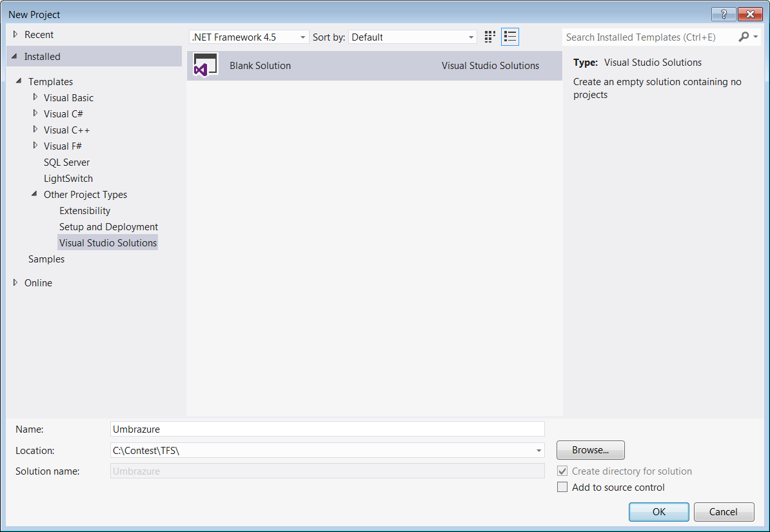Screen dimensions: 770x532
Task: Click the search magnifier icon
Action: tap(744, 37)
